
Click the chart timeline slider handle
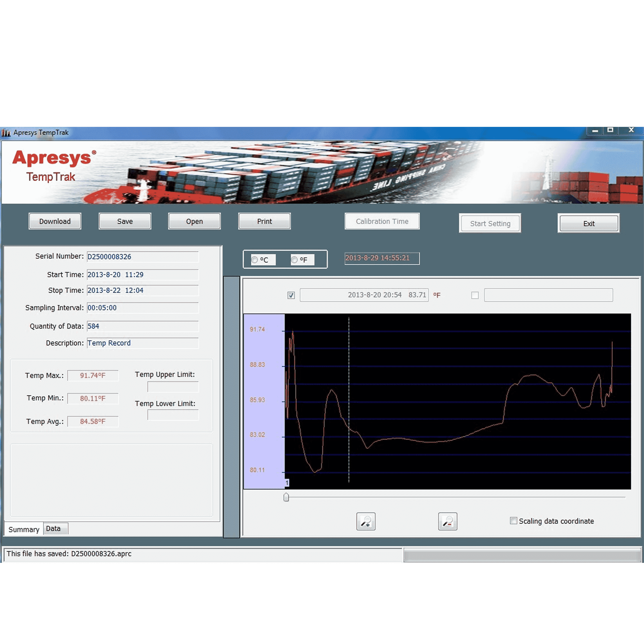coord(286,497)
